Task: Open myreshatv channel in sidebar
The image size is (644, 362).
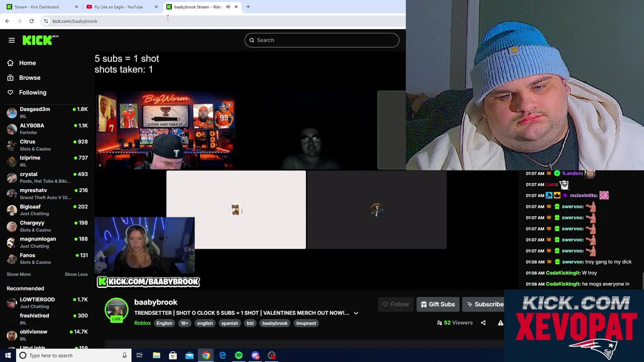Action: point(47,194)
